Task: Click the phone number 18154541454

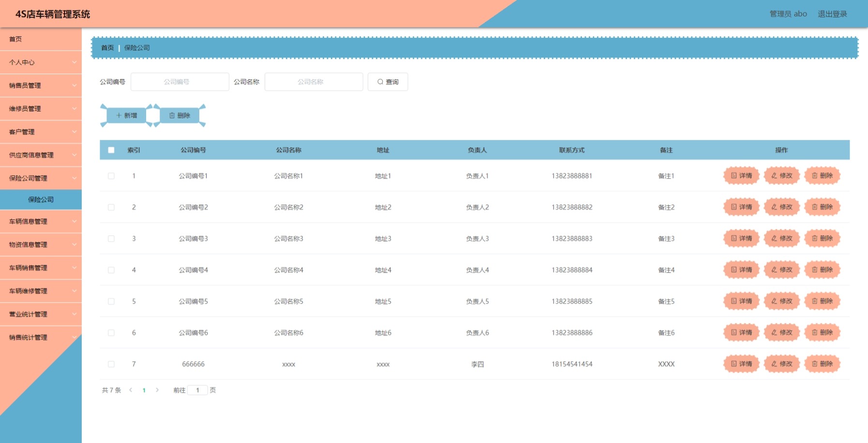Action: 572,364
